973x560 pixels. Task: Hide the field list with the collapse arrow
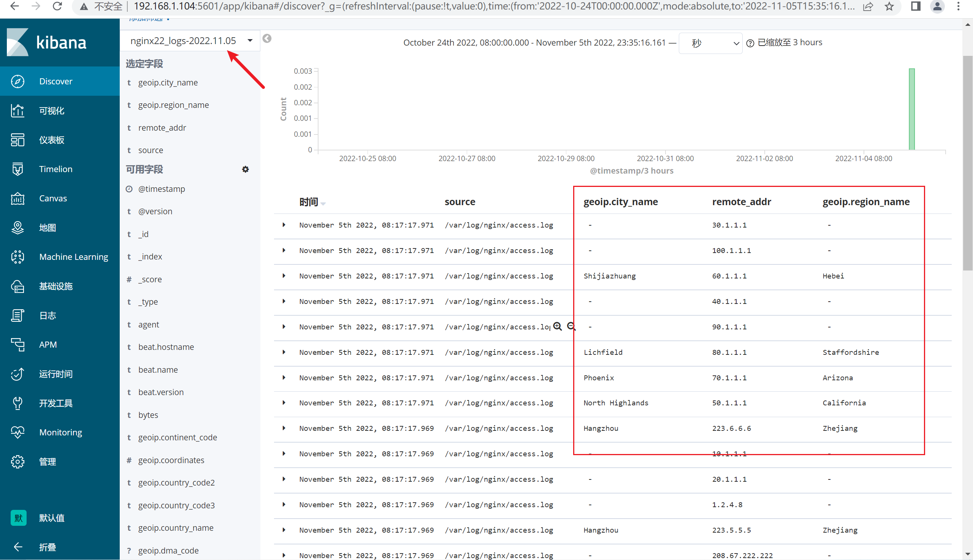267,38
